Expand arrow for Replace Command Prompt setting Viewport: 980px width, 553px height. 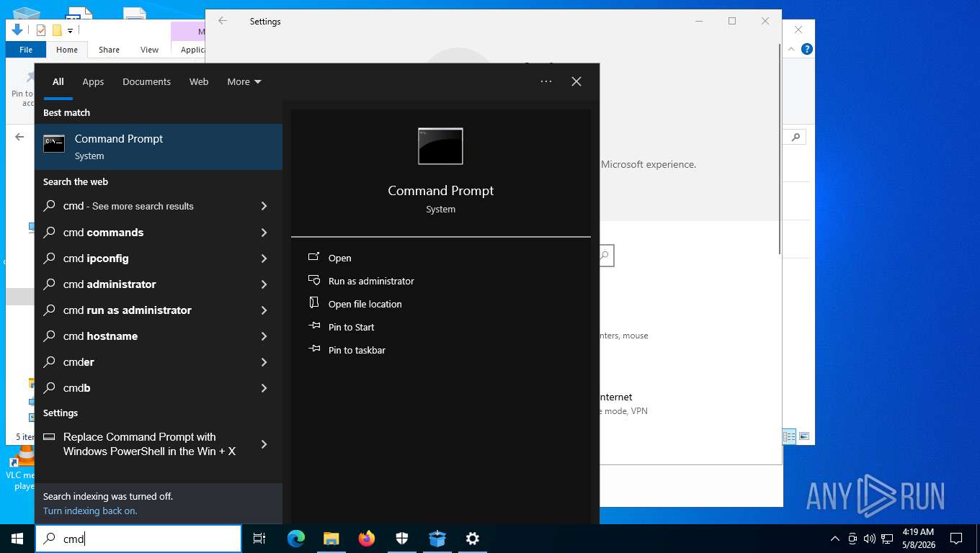coord(264,444)
